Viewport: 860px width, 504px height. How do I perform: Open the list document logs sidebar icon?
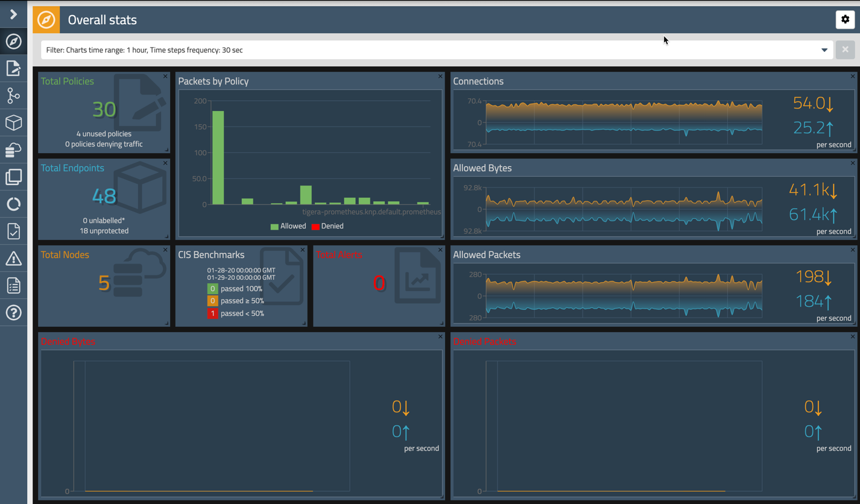[x=13, y=285]
